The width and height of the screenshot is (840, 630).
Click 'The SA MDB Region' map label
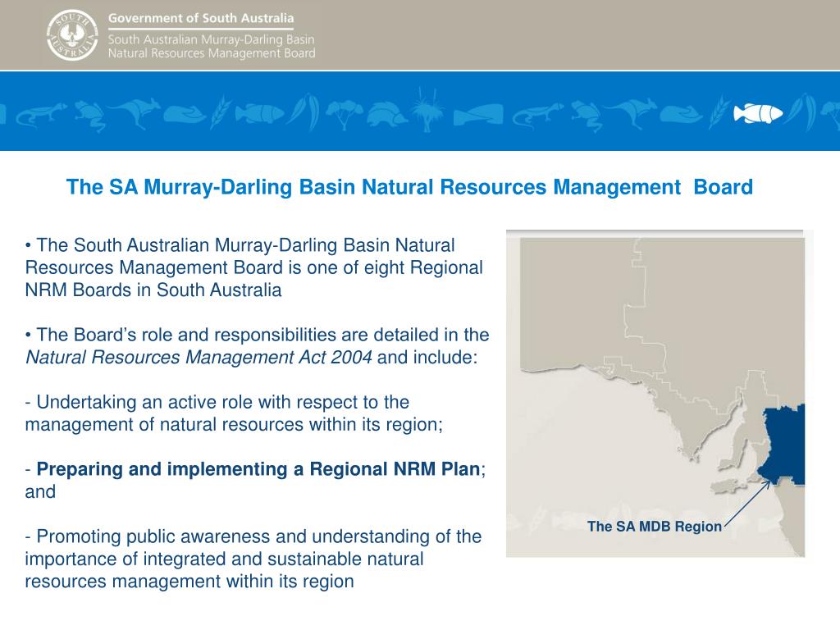tap(654, 527)
